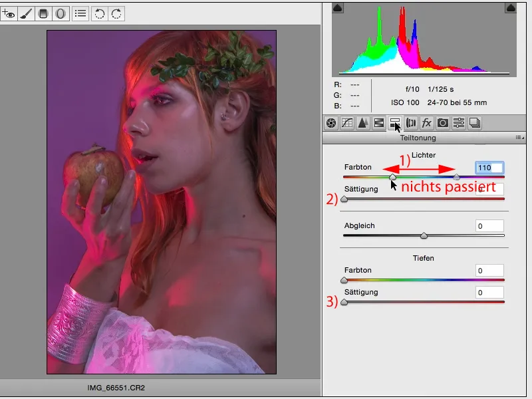This screenshot has width=532, height=399.
Task: Click the Tiefen Farbton value field
Action: (x=489, y=271)
